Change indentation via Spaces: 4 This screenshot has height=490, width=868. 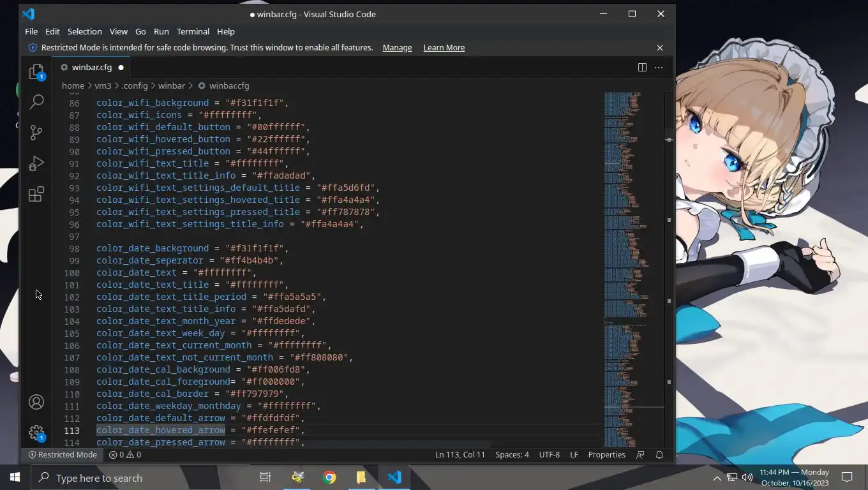[512, 455]
